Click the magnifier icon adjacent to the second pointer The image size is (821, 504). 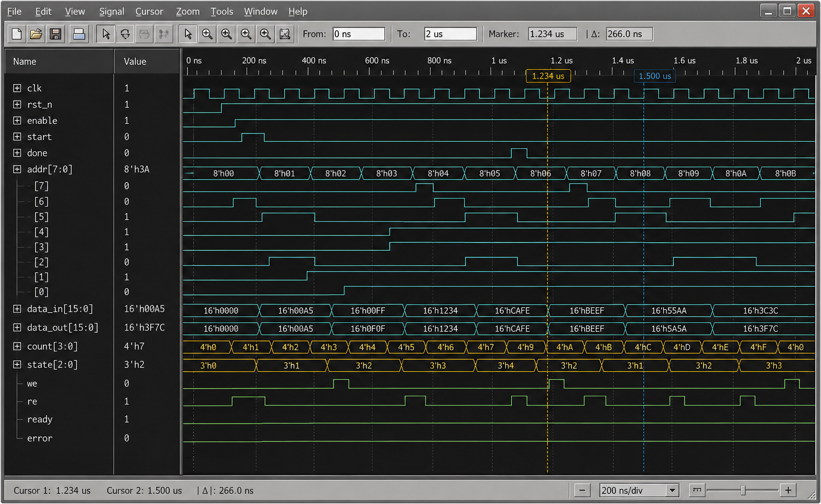click(x=207, y=34)
